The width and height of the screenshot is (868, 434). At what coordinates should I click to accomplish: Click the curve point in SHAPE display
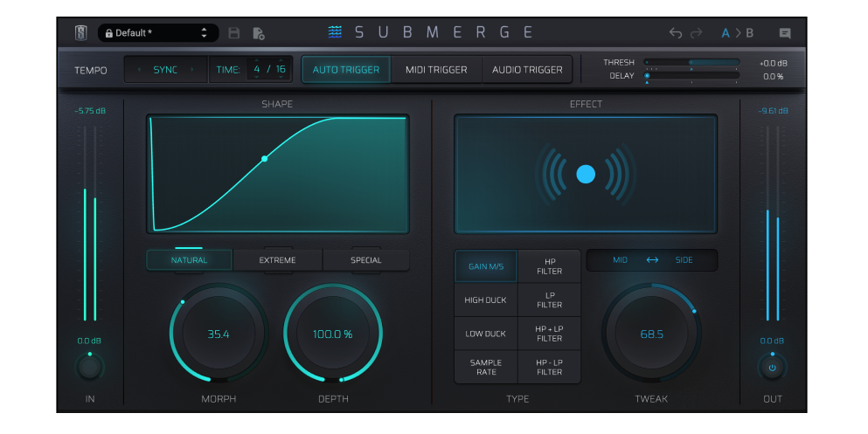pyautogui.click(x=265, y=159)
